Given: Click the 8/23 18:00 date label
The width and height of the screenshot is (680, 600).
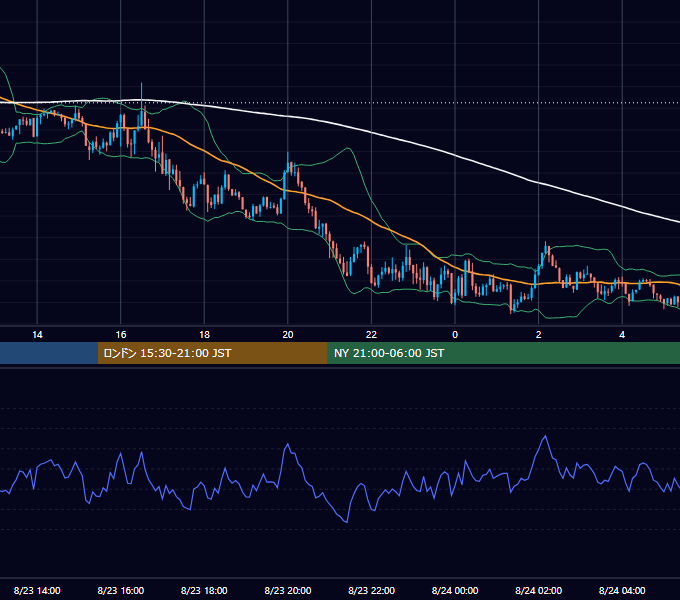Looking at the screenshot, I should coord(204,590).
